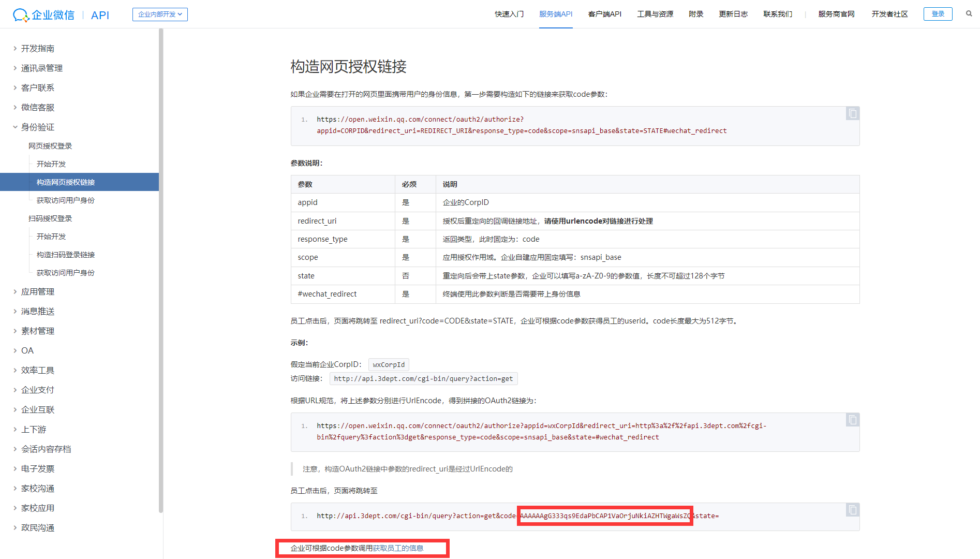The width and height of the screenshot is (980, 559).
Task: Open 工具与资源 in the top nav
Action: point(655,14)
